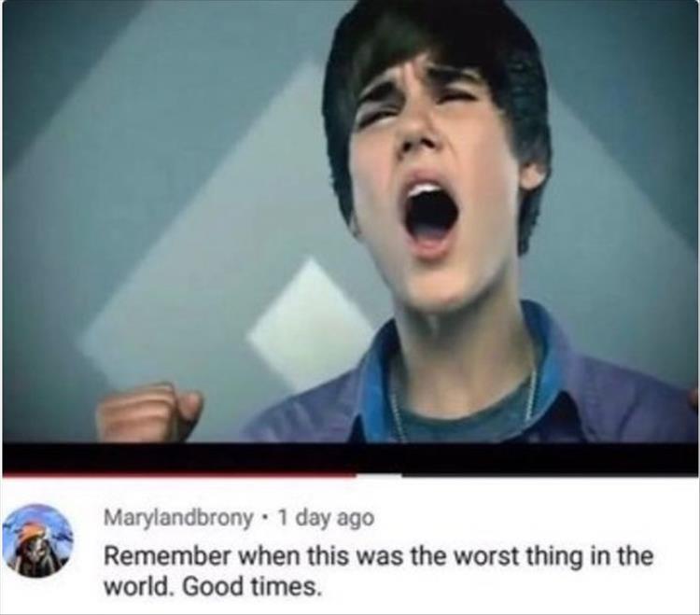Click the Marylandbrony profile avatar

[x=38, y=540]
